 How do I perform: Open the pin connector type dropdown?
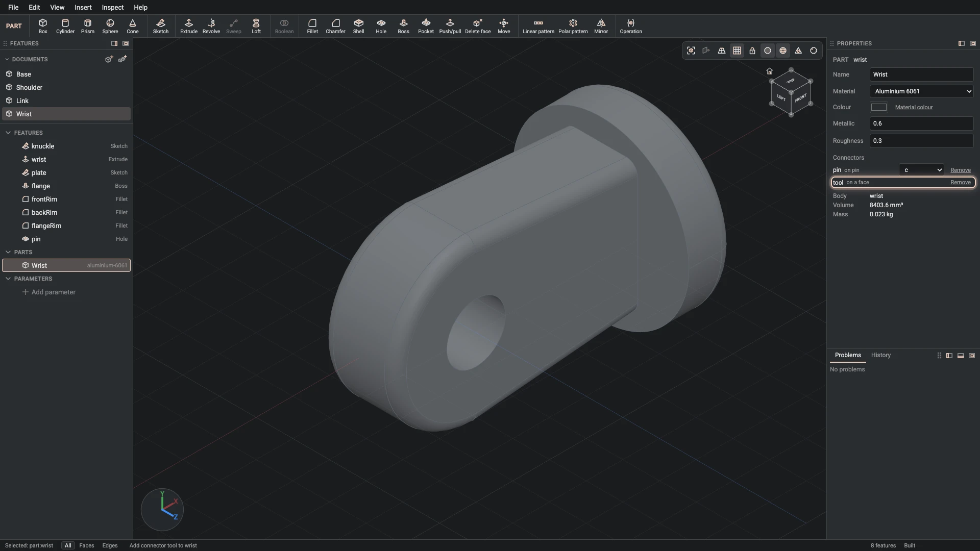point(921,170)
